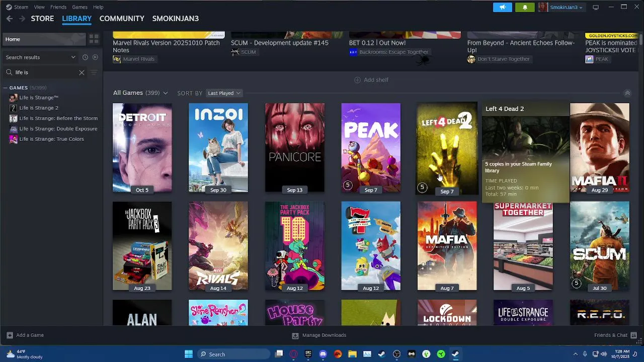Viewport: 644px width, 362px height.
Task: Open notifications bell button
Action: click(x=525, y=7)
